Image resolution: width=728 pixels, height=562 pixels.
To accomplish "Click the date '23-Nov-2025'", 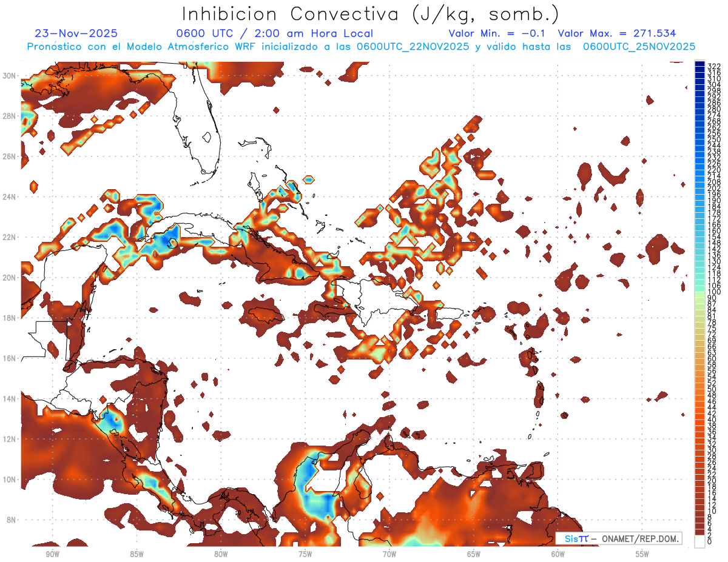I will [x=76, y=33].
